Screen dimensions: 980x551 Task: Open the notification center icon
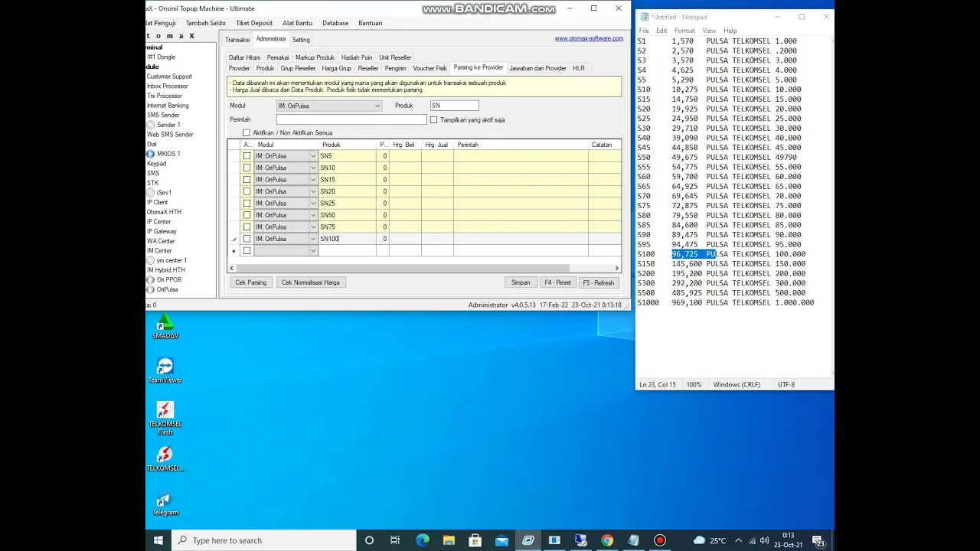(x=818, y=540)
